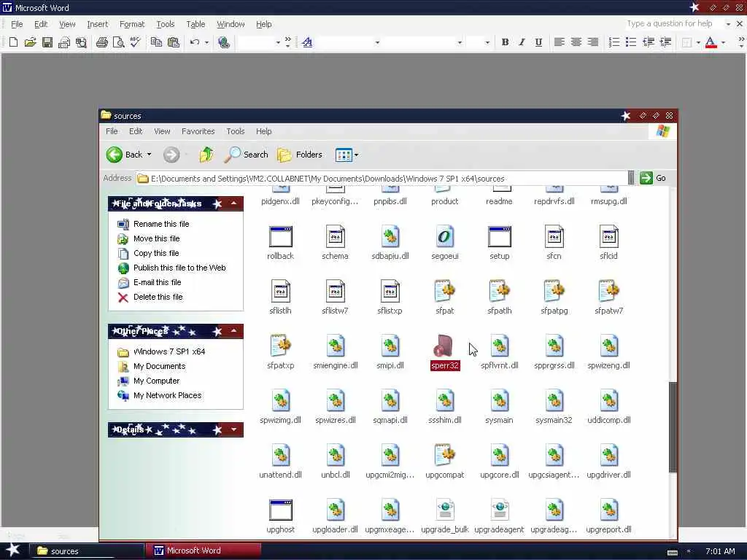The height and width of the screenshot is (560, 747).
Task: Open the undo history dropdown arrow
Action: pos(206,43)
